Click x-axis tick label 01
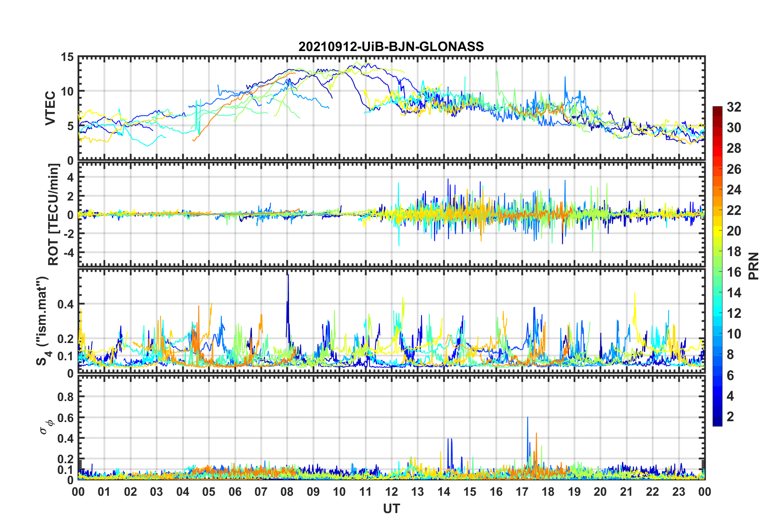Viewport: 783px width, 532px height. 104,492
